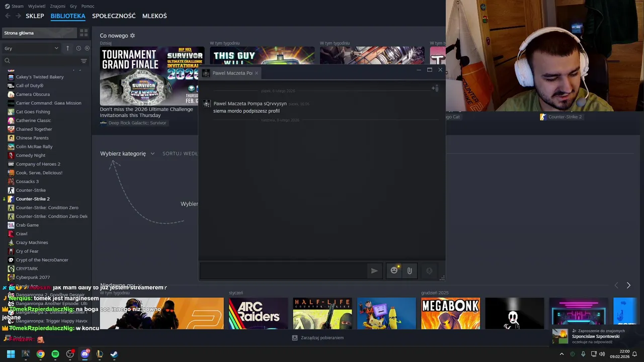Select Cat Goes Fishing in the game list
This screenshot has width=644, height=362.
click(33, 112)
